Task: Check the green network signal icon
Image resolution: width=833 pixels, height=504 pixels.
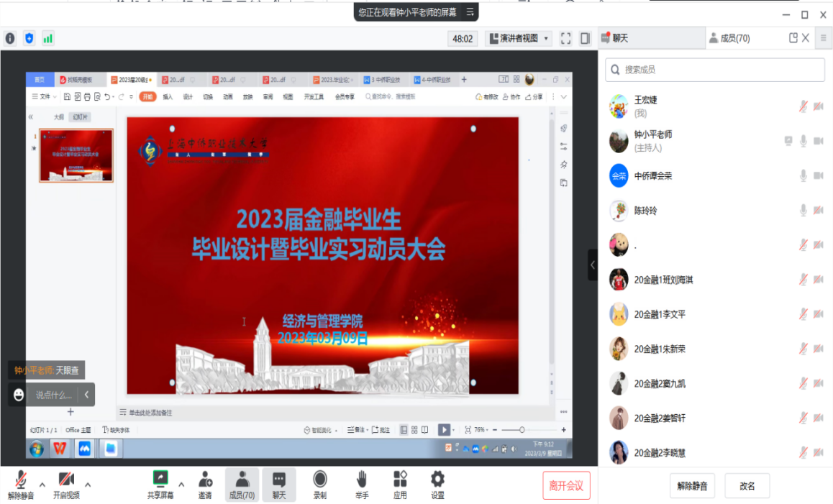Action: click(48, 38)
